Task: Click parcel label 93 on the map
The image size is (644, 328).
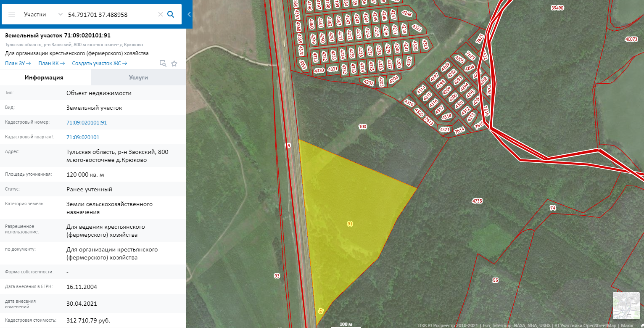Action: click(x=277, y=276)
